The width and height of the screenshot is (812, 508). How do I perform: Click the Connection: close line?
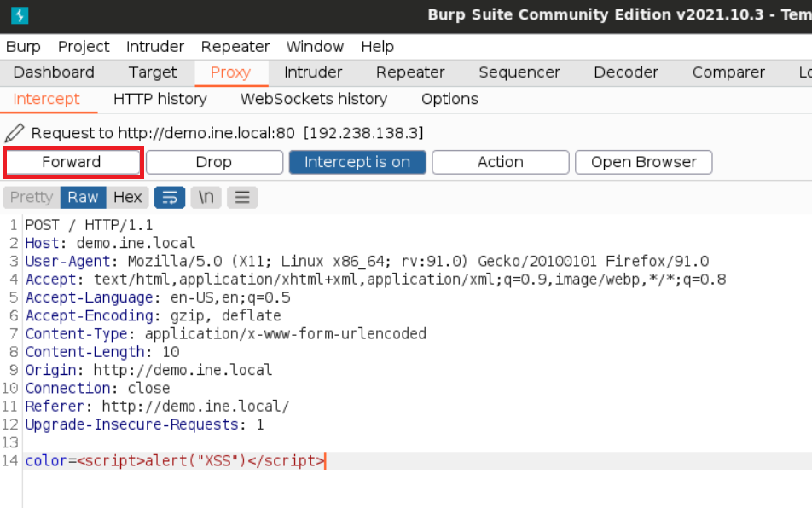coord(98,388)
